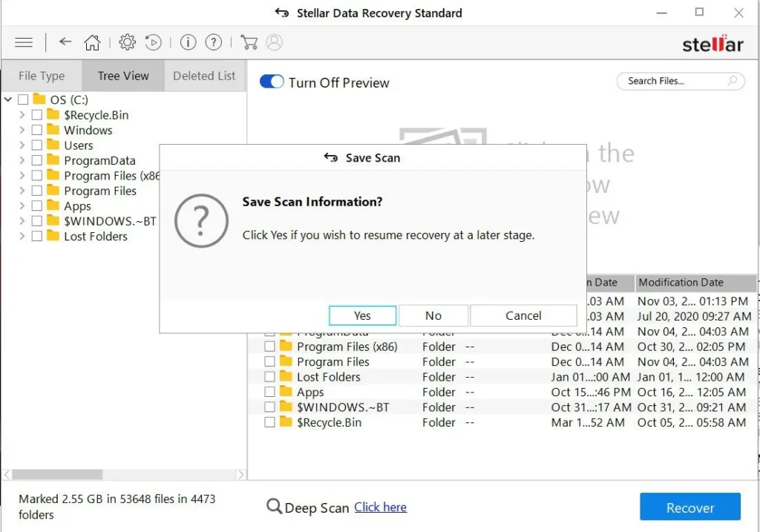The height and width of the screenshot is (532, 760).
Task: Click No in Save Scan dialog
Action: coord(433,315)
